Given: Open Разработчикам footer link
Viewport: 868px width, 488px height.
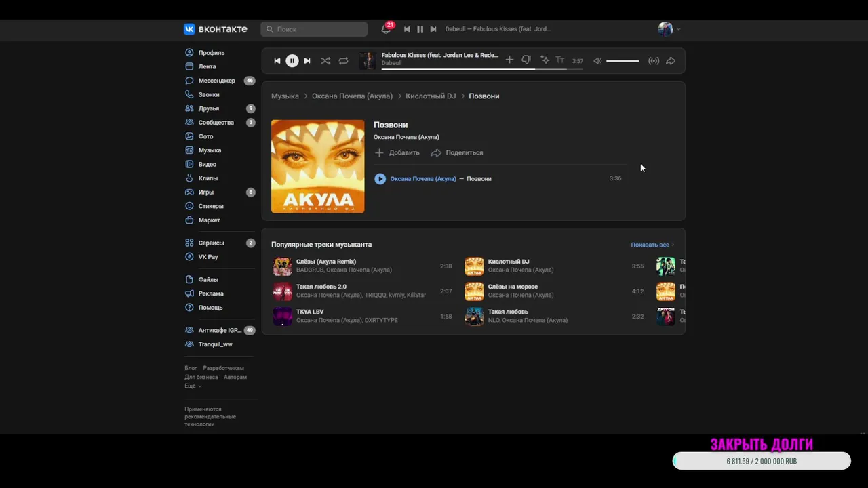Looking at the screenshot, I should [223, 368].
